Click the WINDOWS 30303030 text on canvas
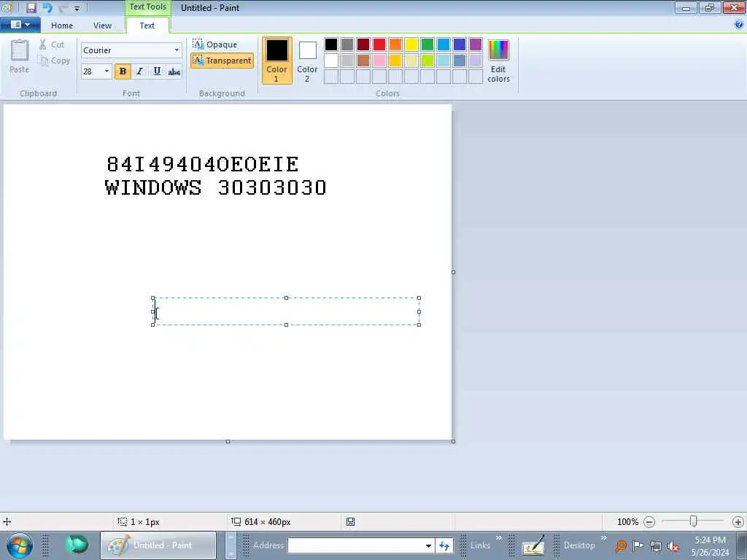Viewport: 747px width, 560px height. pos(215,187)
